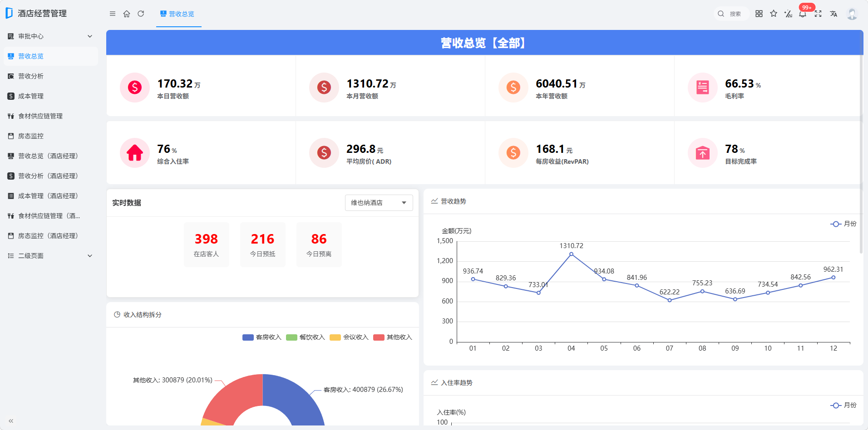Toggle 客房收入 legend in the pie chart

pyautogui.click(x=262, y=337)
